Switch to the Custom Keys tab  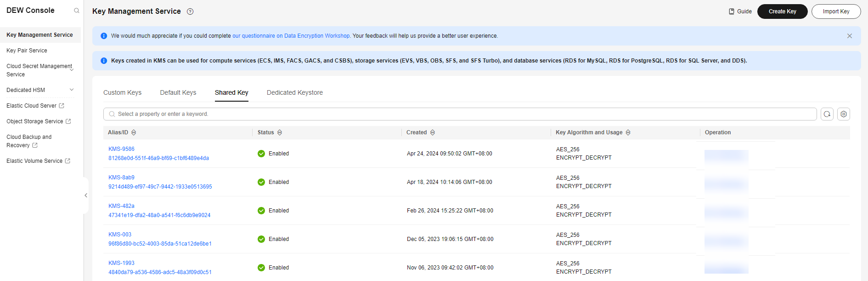click(122, 92)
